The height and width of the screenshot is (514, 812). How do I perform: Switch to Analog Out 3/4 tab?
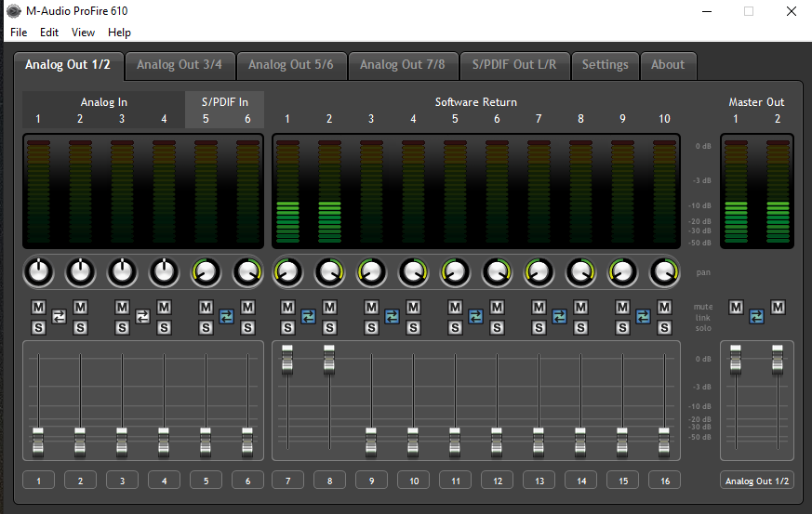click(180, 65)
